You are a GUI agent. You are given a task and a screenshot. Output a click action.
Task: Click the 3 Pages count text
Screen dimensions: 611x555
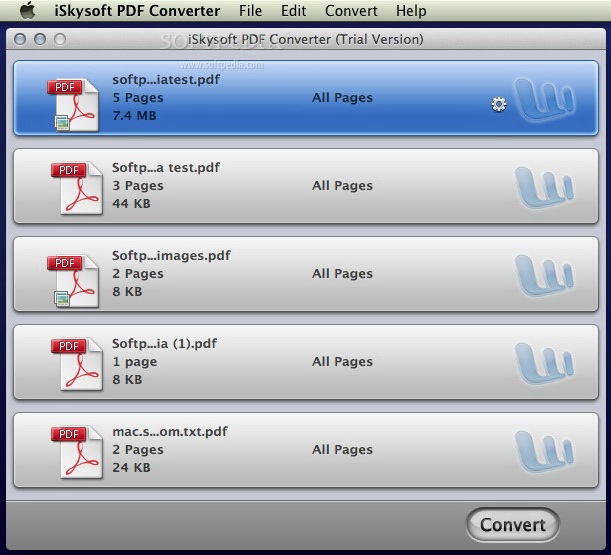[x=138, y=186]
